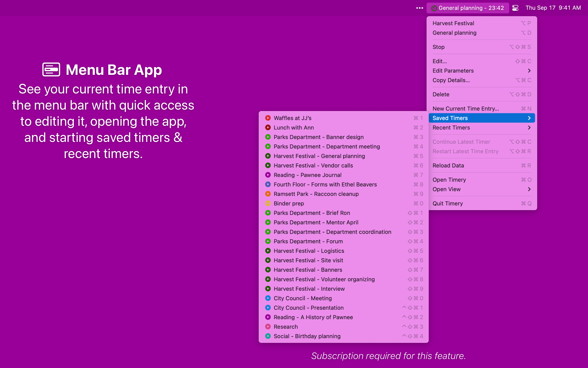This screenshot has height=368, width=588.
Task: Click the play icon for Harvest Festival - Banners
Action: point(268,270)
